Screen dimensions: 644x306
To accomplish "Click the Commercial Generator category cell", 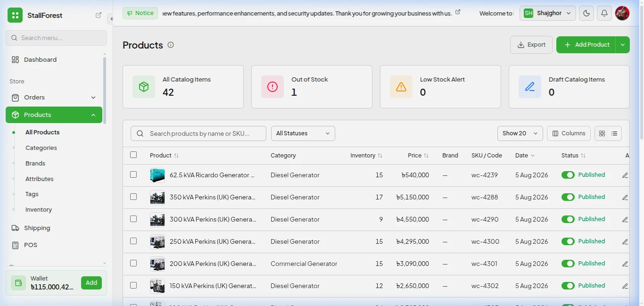I will point(304,264).
